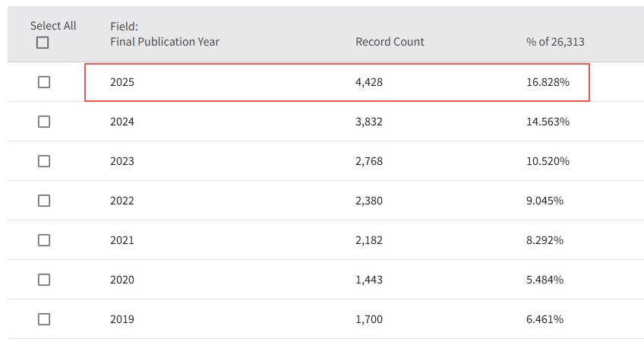Mark the checkbox for 2021
644x339 pixels.
[x=44, y=240]
